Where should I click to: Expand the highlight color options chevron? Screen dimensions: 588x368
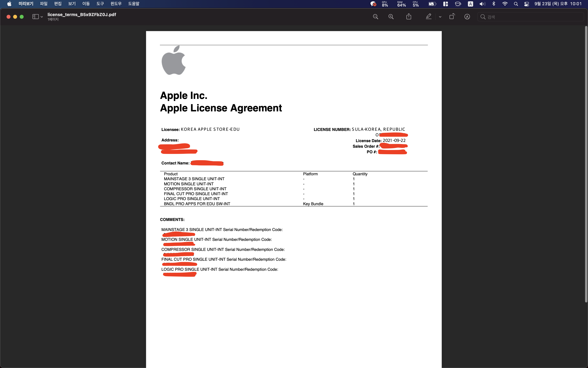[x=440, y=17]
